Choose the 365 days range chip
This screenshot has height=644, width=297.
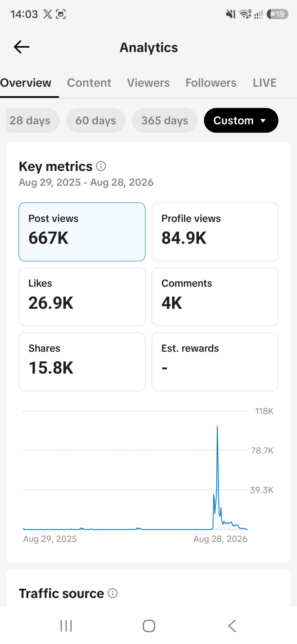pyautogui.click(x=165, y=120)
